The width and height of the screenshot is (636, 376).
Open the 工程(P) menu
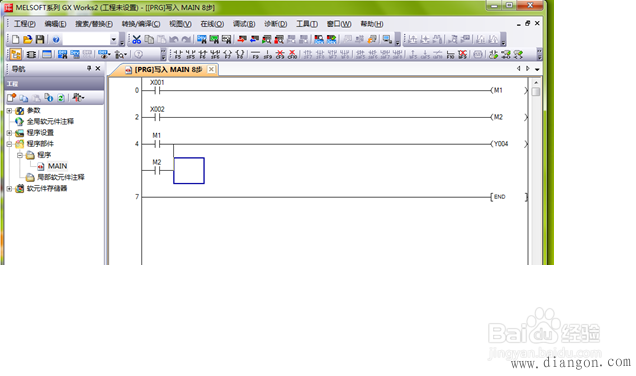coord(25,24)
